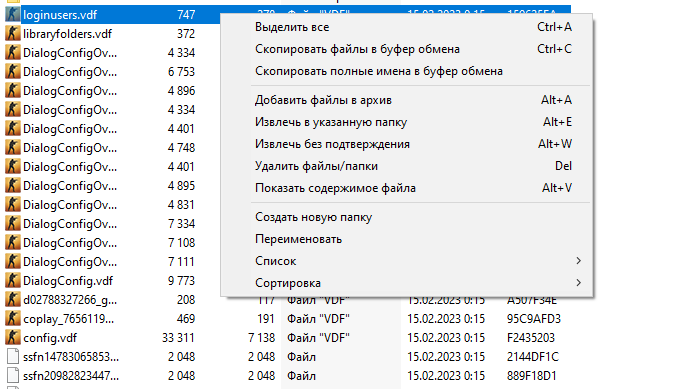This screenshot has width=680, height=389.
Task: Click the config.vdf file icon
Action: [x=13, y=338]
